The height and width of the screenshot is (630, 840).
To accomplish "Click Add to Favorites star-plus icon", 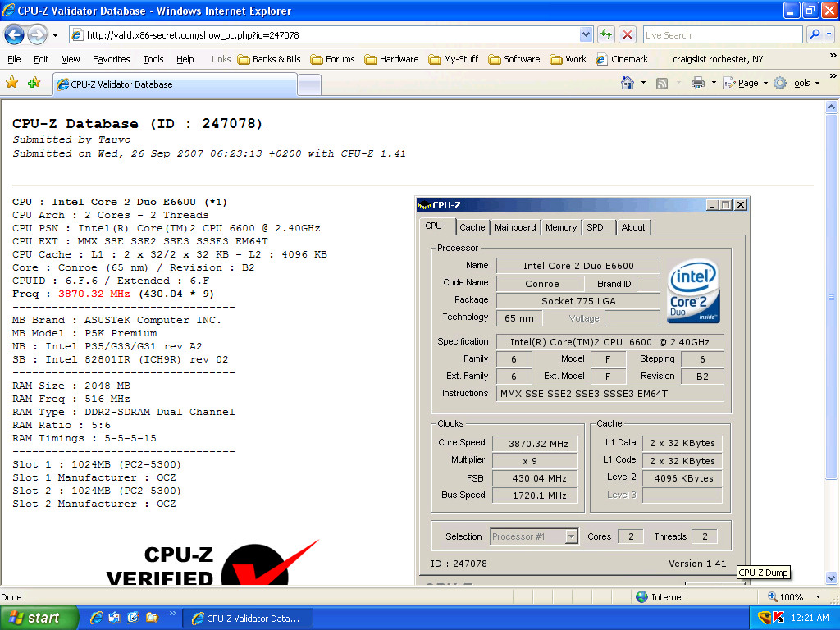I will (34, 83).
